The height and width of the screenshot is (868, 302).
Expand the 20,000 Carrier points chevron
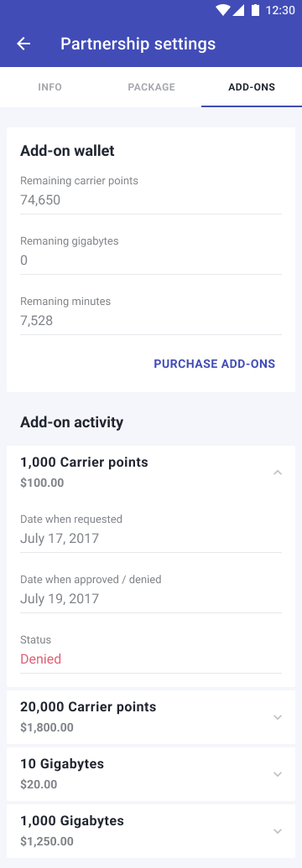click(x=278, y=717)
